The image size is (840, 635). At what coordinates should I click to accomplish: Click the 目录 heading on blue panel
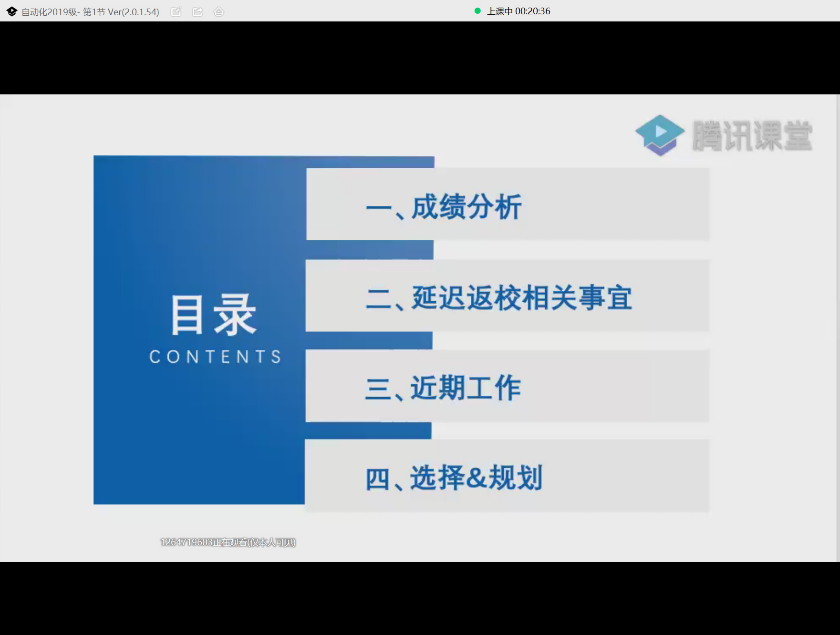pos(214,315)
